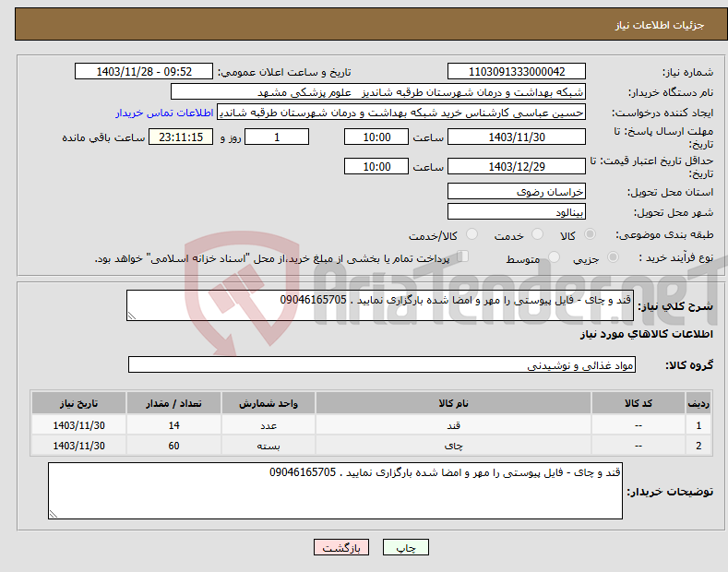Click the توضیحات خریدار buyer notes textarea
The width and height of the screenshot is (728, 572).
click(335, 491)
